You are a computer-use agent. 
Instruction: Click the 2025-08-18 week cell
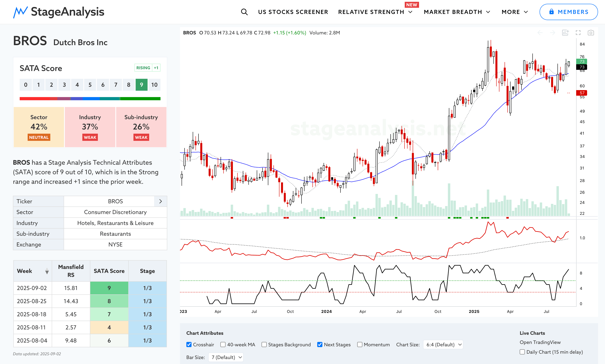pos(33,314)
